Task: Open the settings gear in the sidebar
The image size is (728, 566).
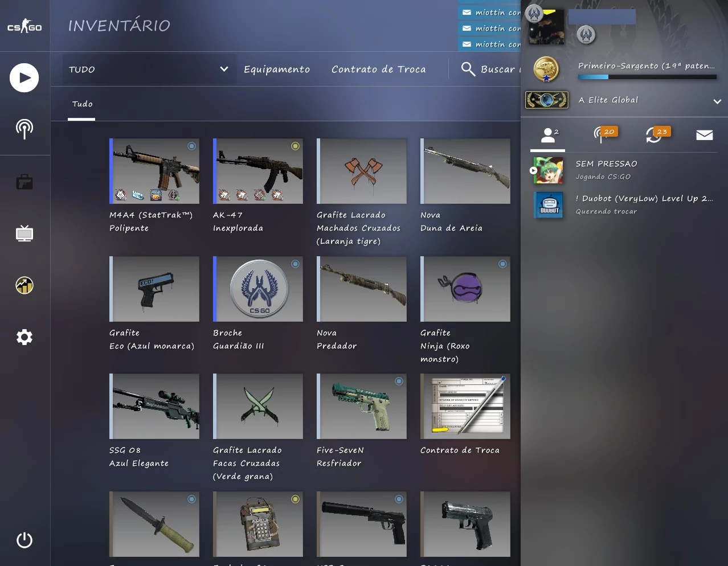Action: pyautogui.click(x=24, y=337)
